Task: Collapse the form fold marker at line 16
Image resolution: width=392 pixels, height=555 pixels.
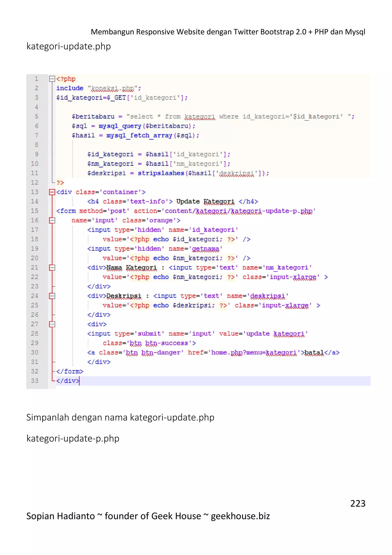Action: [x=52, y=220]
